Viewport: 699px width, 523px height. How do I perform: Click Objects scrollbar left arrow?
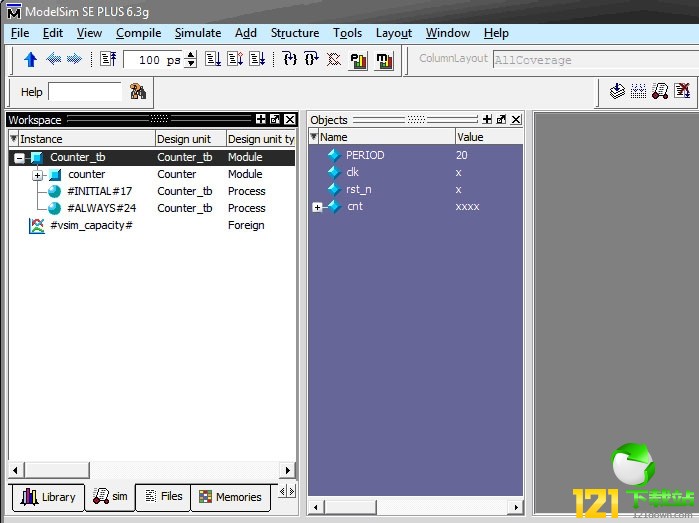click(x=316, y=507)
